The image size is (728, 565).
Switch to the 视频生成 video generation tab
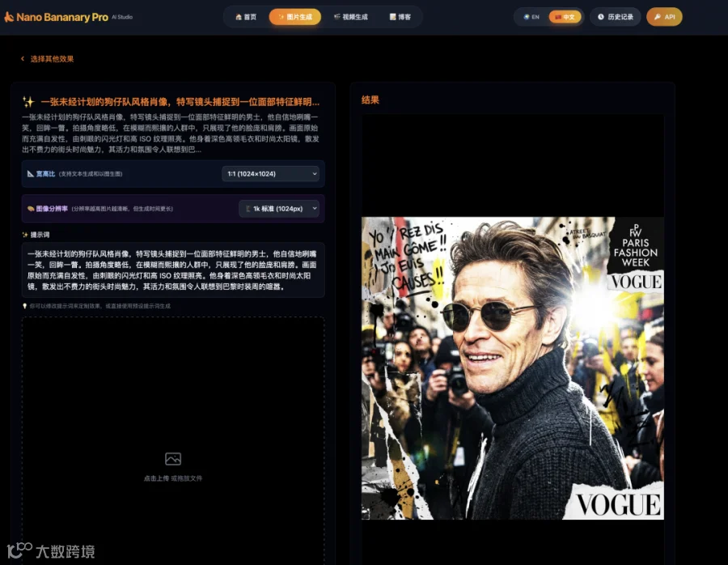pos(350,17)
